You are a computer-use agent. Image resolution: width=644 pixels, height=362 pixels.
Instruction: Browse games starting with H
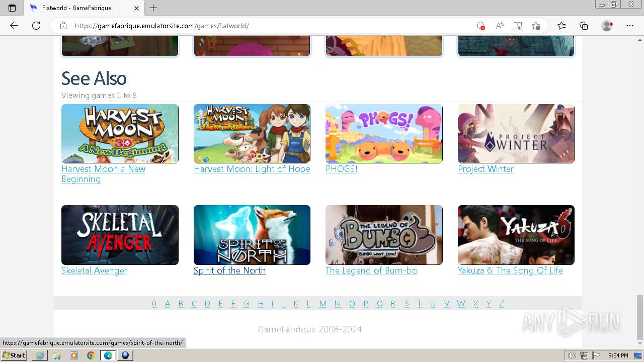coord(261,303)
